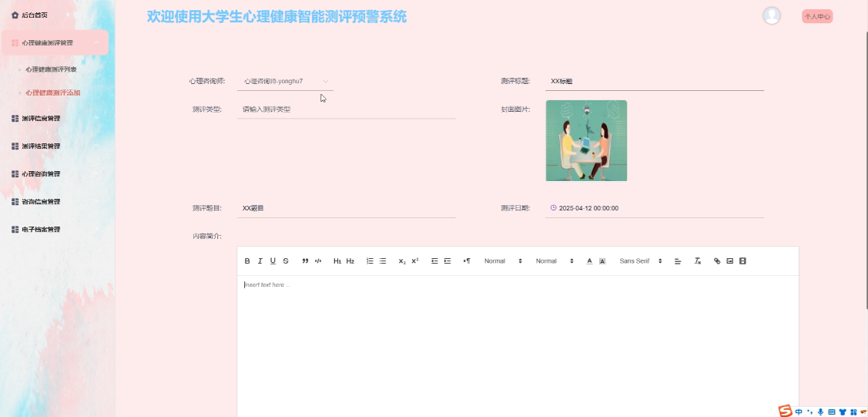The width and height of the screenshot is (868, 417).
Task: Toggle underline formatting in editor
Action: coord(273,261)
